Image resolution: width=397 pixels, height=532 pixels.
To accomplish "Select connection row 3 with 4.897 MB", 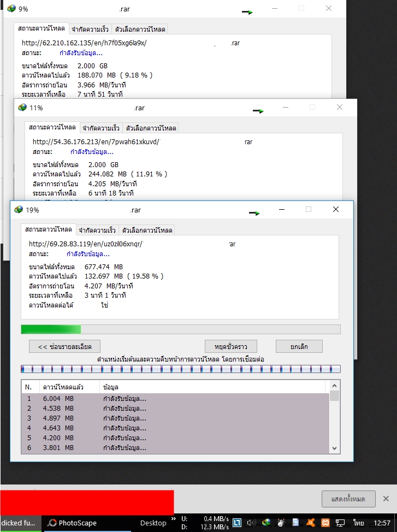I will pos(175,418).
